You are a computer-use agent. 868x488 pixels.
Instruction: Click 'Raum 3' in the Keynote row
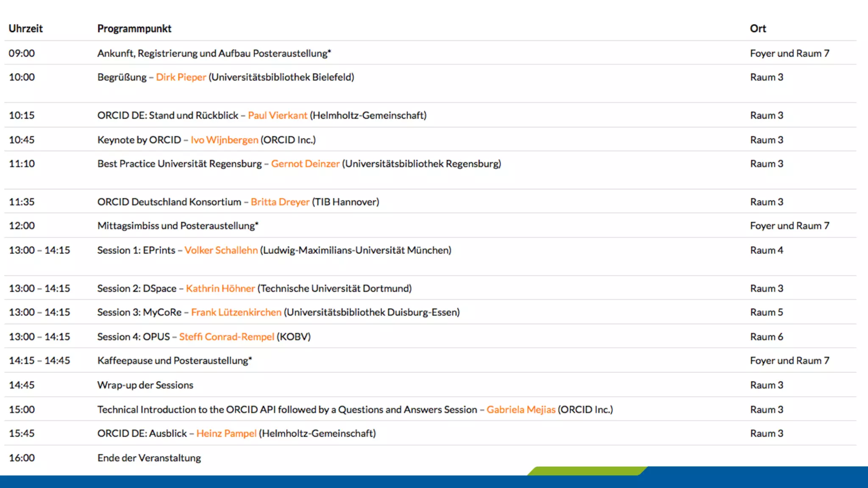pos(767,140)
